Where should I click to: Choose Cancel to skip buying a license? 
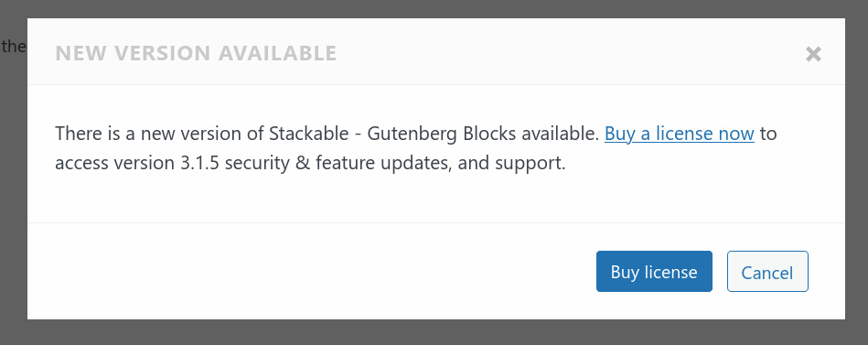767,272
